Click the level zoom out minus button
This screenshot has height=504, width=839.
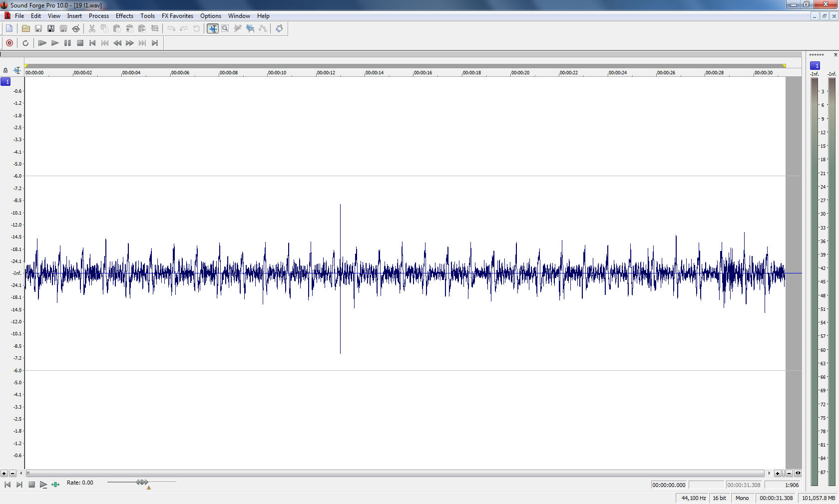coord(12,473)
